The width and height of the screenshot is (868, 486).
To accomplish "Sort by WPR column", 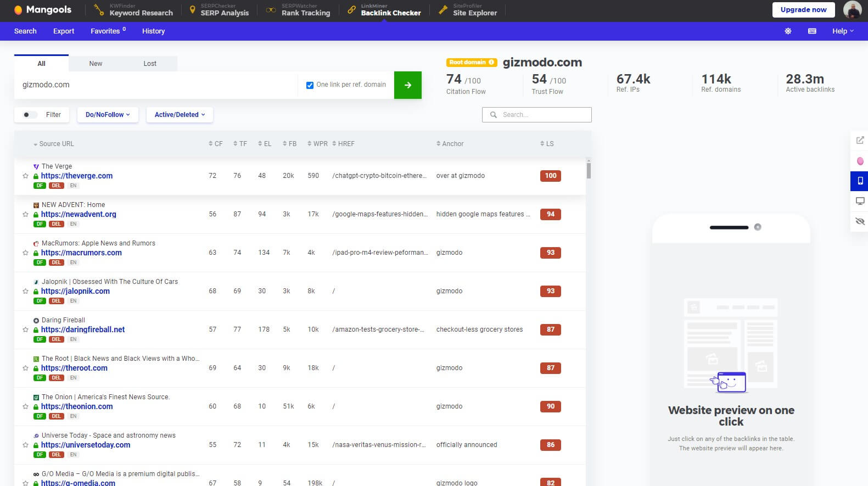I will 317,144.
